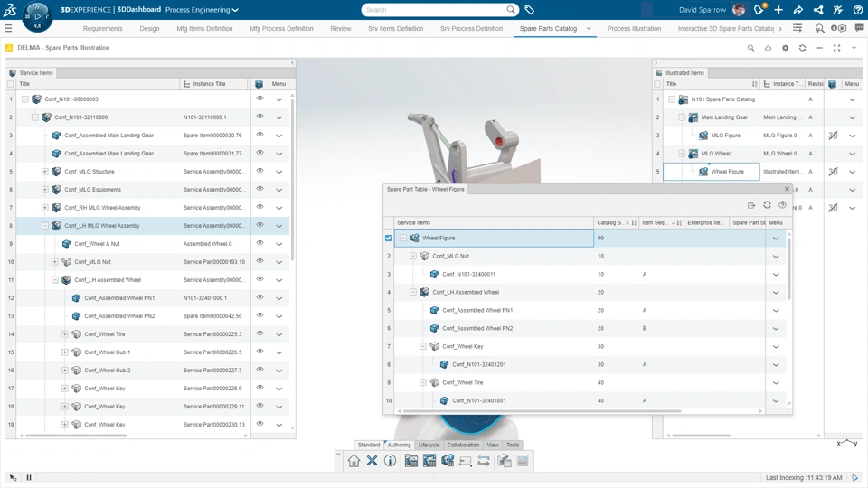Open the Spare Parts Catalog tab dropdown arrow
868x488 pixels.
(589, 28)
